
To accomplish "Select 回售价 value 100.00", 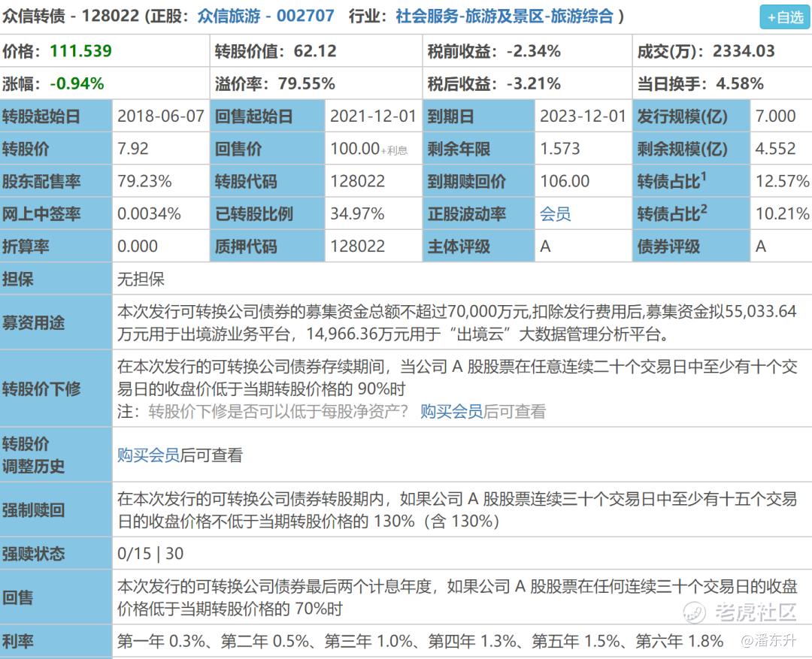I will (x=355, y=149).
